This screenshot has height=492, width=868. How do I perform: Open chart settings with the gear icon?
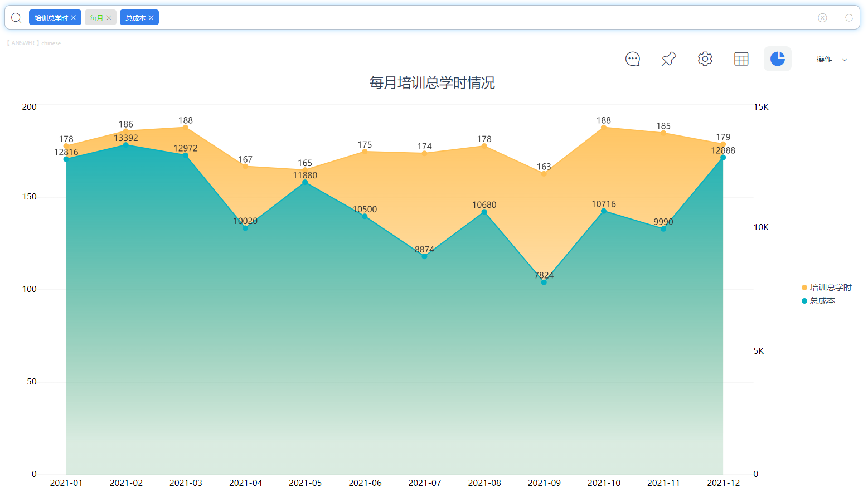[705, 59]
